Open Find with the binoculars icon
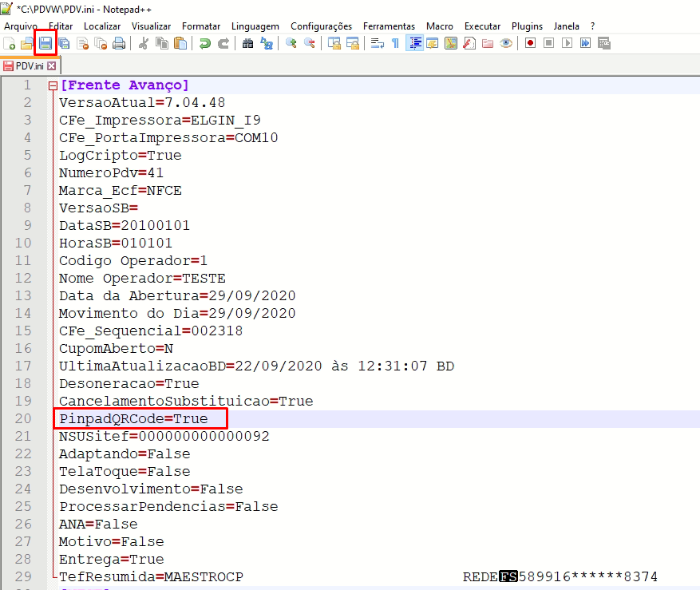The width and height of the screenshot is (700, 590). pos(247,43)
